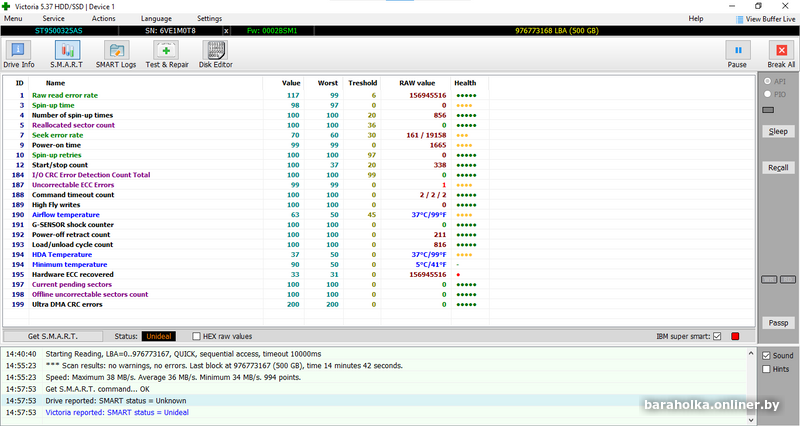Open the Drive Info panel
The image size is (800, 426).
coord(19,55)
